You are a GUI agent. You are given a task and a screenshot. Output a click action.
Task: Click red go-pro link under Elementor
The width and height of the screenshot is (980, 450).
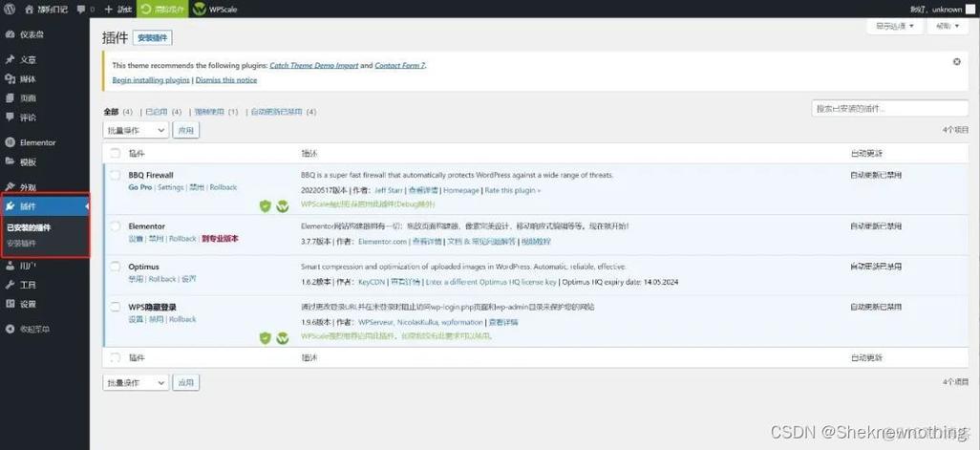[220, 239]
